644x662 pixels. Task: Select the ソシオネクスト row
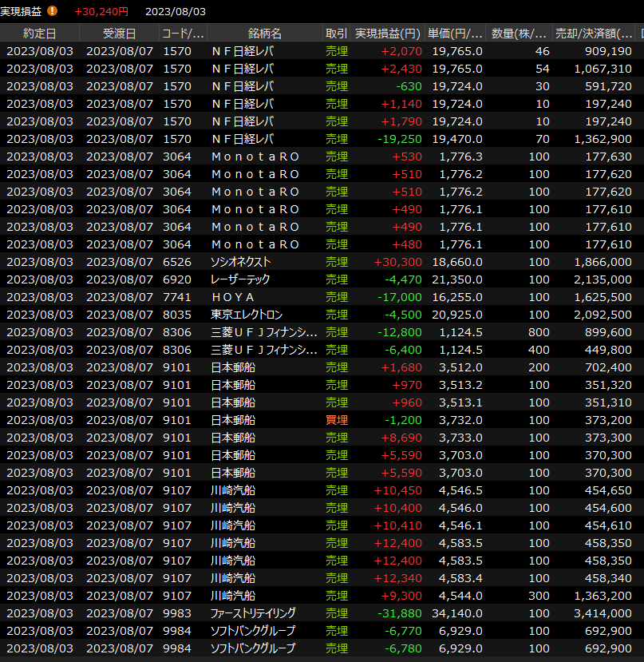click(241, 262)
